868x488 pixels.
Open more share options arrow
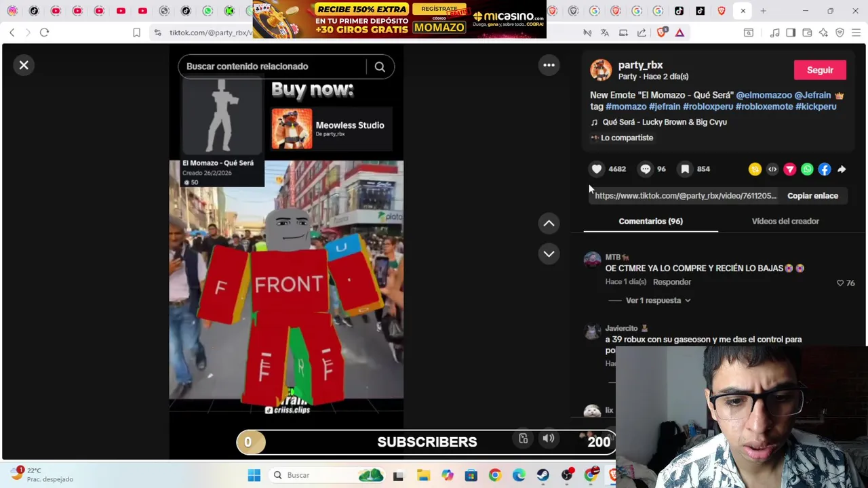pos(842,169)
